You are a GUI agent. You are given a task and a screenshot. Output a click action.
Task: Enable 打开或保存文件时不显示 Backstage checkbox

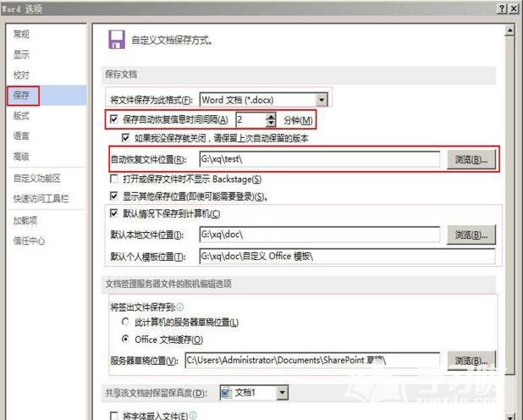[x=113, y=179]
